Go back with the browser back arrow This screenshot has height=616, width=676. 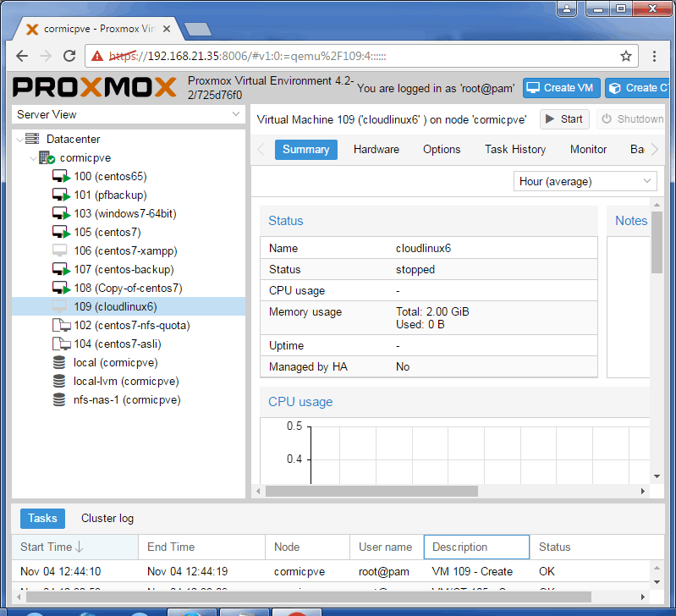pyautogui.click(x=22, y=56)
